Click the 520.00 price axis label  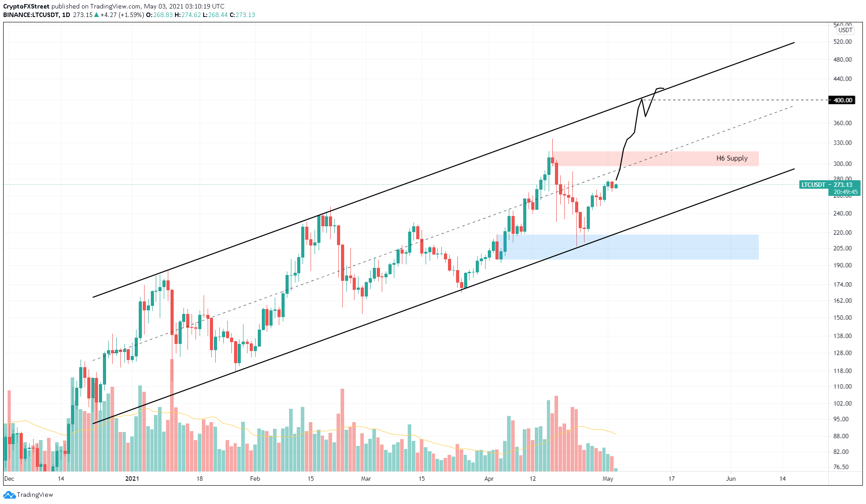point(843,42)
